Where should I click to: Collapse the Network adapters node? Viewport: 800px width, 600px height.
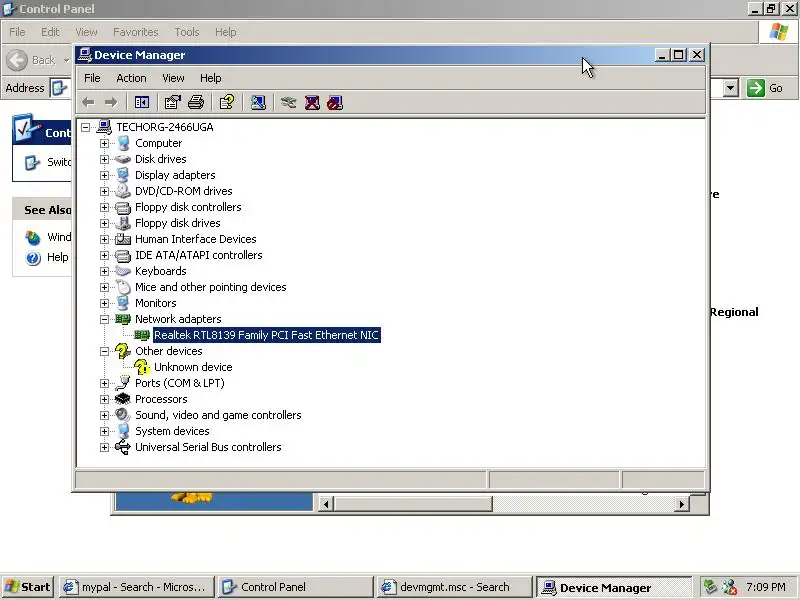point(104,319)
